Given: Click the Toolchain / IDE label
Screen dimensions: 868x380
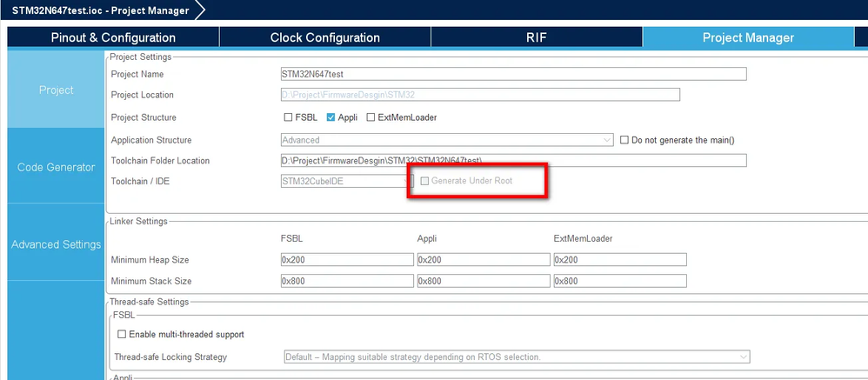Looking at the screenshot, I should click(140, 181).
